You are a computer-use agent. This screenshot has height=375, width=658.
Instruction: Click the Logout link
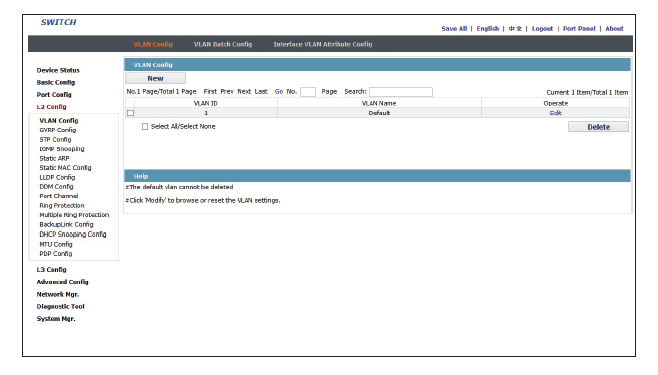pyautogui.click(x=542, y=29)
